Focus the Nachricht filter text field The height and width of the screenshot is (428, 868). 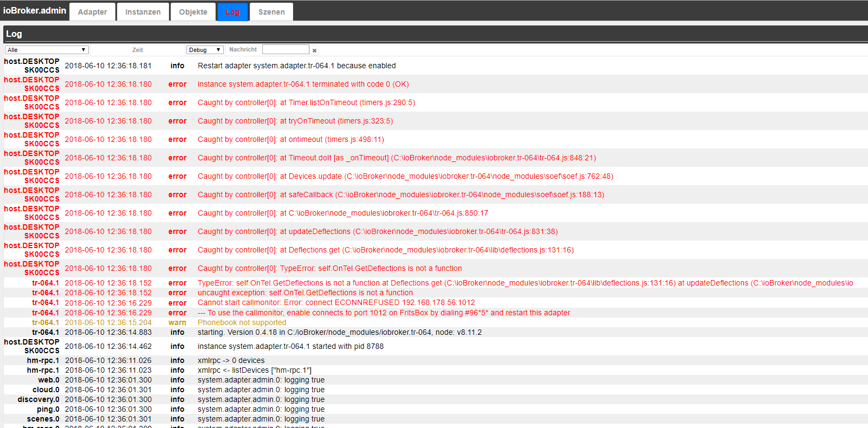286,49
